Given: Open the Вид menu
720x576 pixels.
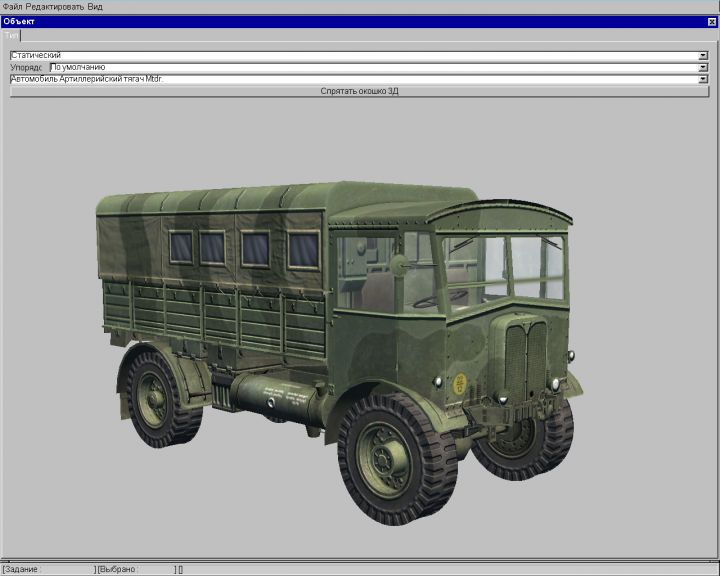Looking at the screenshot, I should pos(95,6).
